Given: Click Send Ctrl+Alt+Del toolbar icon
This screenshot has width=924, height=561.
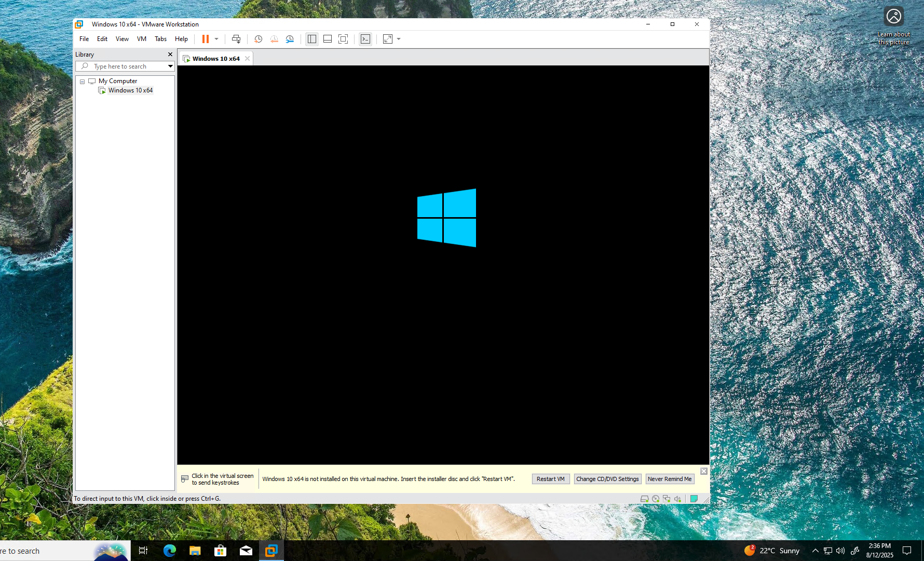Looking at the screenshot, I should click(x=236, y=39).
